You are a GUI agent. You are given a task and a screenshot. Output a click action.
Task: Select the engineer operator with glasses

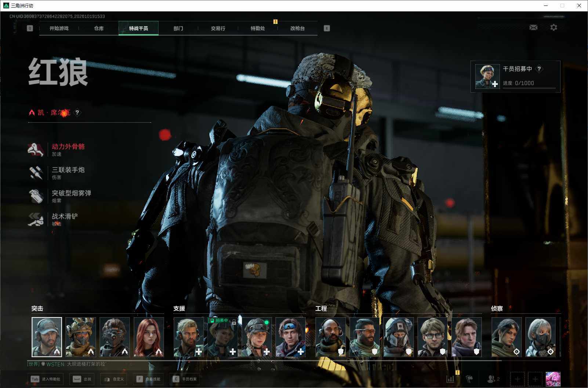(x=432, y=337)
